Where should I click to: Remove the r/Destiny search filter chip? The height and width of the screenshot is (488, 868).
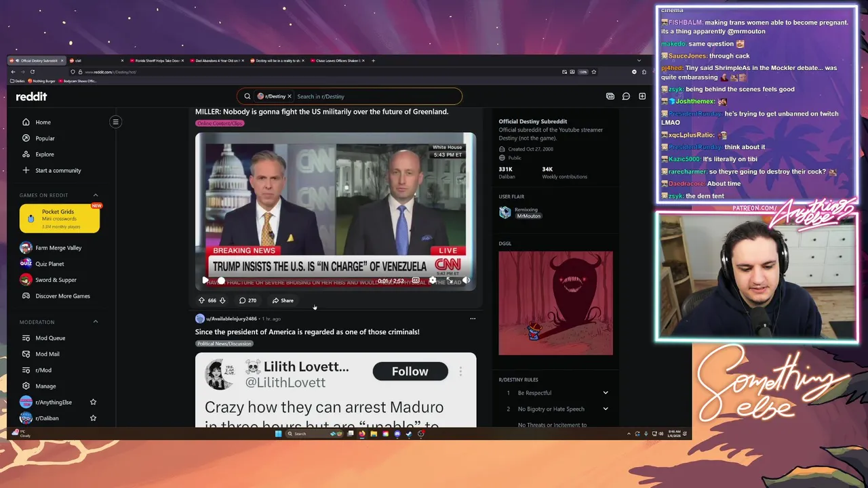coord(289,96)
